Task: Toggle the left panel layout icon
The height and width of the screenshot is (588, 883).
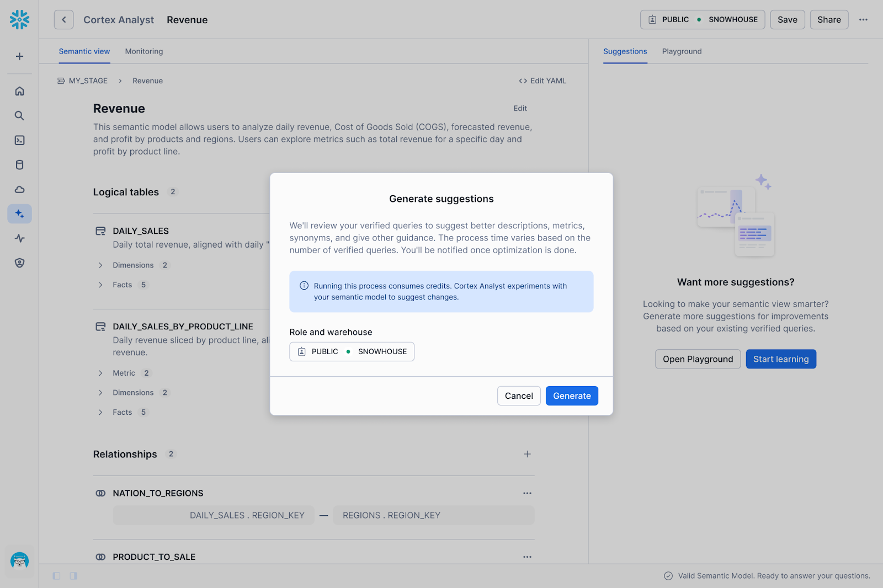Action: tap(56, 576)
